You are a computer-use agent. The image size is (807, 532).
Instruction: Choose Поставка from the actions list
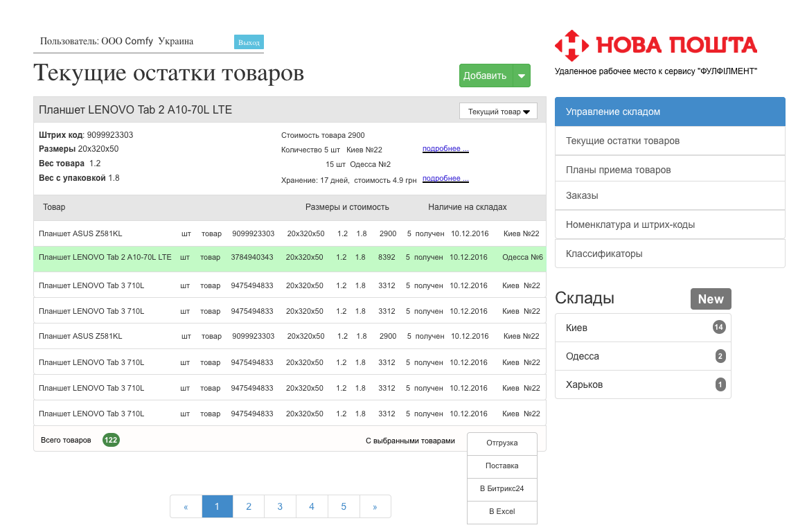[x=502, y=466]
